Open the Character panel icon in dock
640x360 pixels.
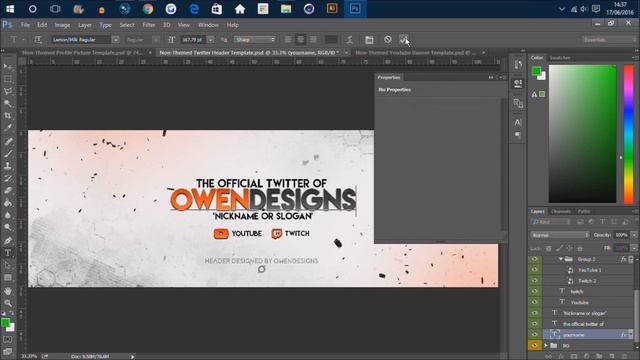coord(518,122)
